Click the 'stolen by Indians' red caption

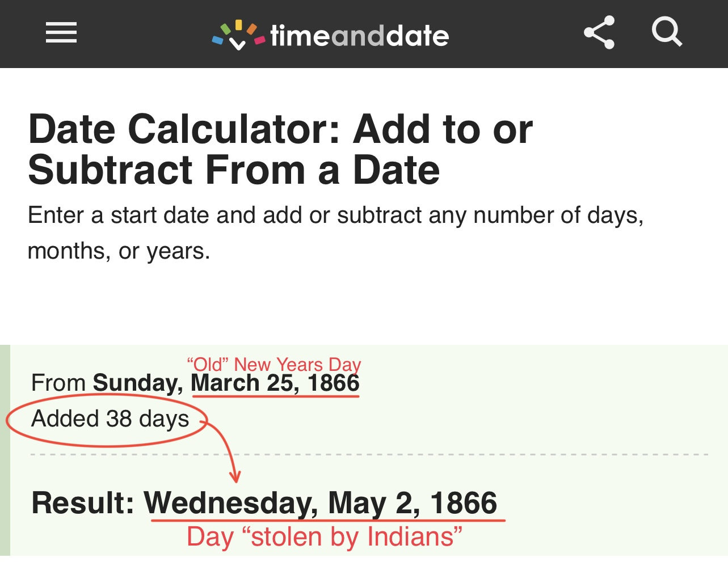coord(324,536)
